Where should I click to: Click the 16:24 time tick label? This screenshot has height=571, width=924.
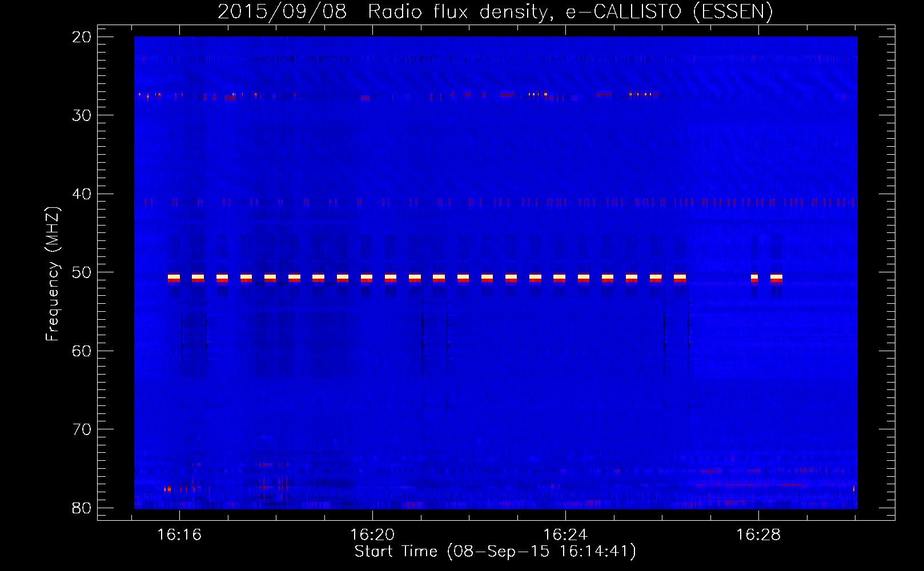click(565, 535)
